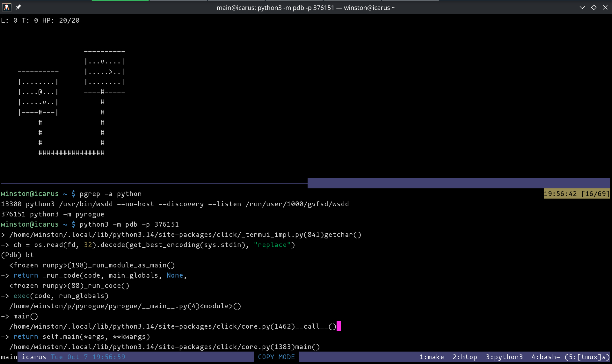The height and width of the screenshot is (364, 612).
Task: Click the v symbol in the left room
Action: [44, 103]
